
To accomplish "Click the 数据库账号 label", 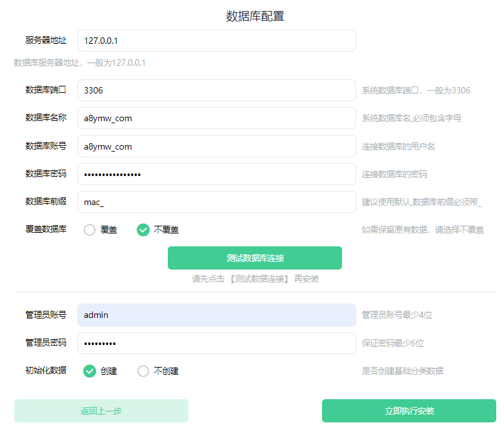I will [x=46, y=146].
